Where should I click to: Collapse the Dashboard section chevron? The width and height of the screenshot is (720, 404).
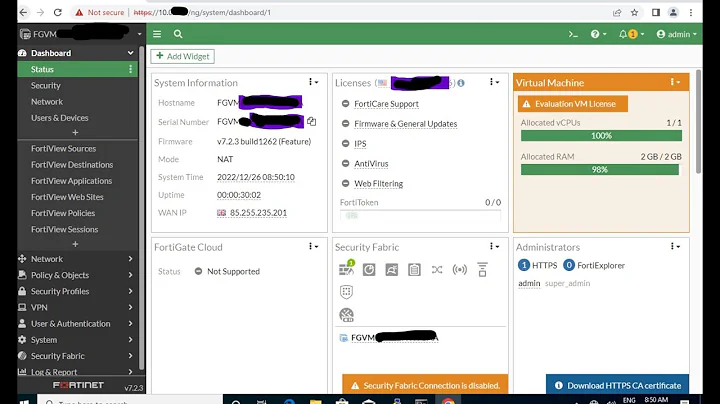coord(130,53)
